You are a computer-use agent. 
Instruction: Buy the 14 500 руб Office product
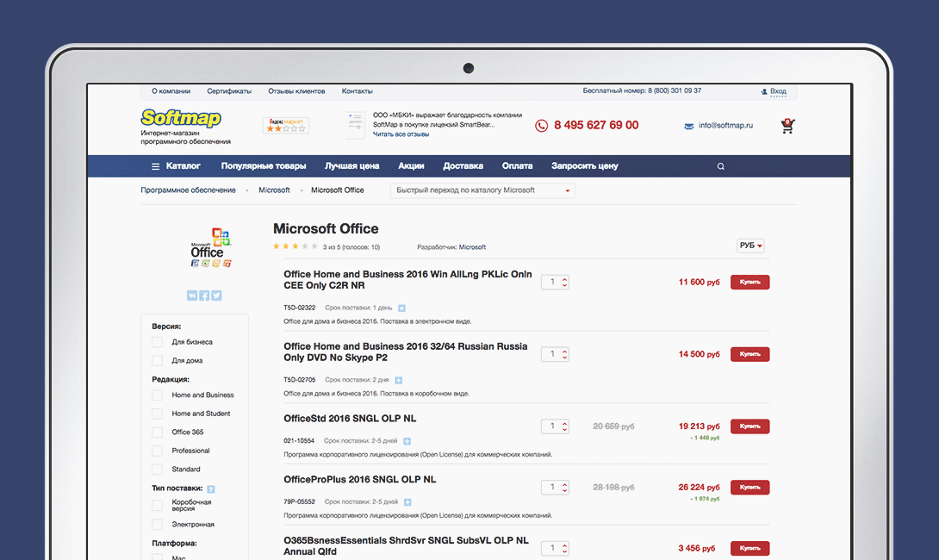(749, 355)
